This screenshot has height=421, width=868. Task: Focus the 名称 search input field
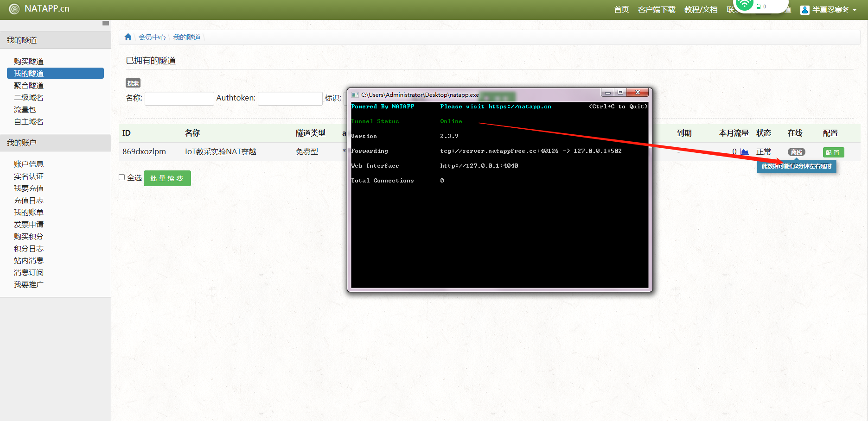tap(179, 99)
